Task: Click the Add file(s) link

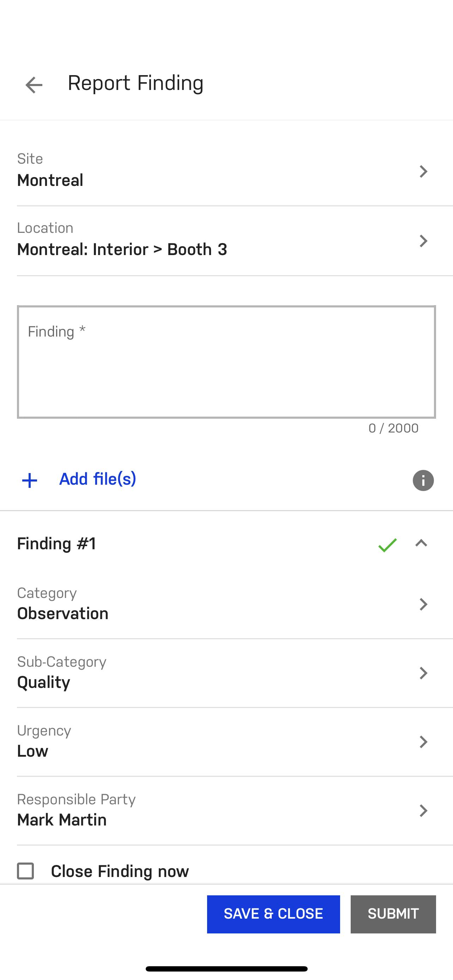Action: pyautogui.click(x=98, y=479)
